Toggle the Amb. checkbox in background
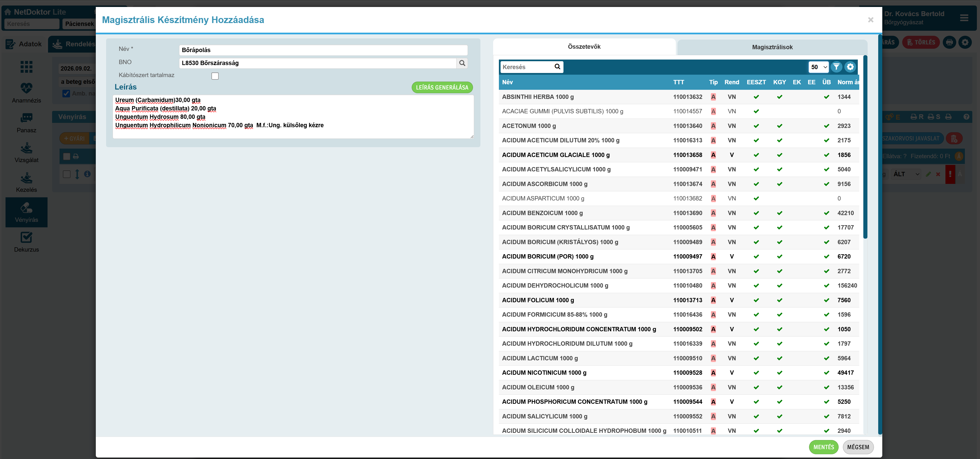The height and width of the screenshot is (459, 980). (x=66, y=94)
